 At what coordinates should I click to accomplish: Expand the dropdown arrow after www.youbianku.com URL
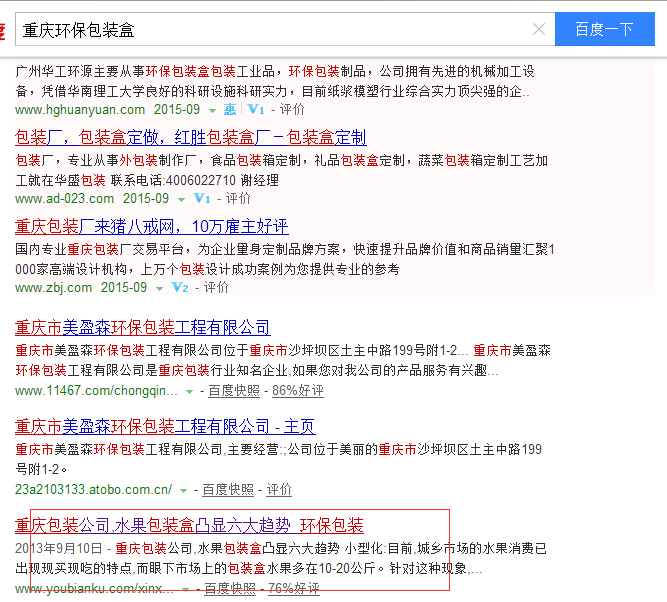(x=185, y=589)
